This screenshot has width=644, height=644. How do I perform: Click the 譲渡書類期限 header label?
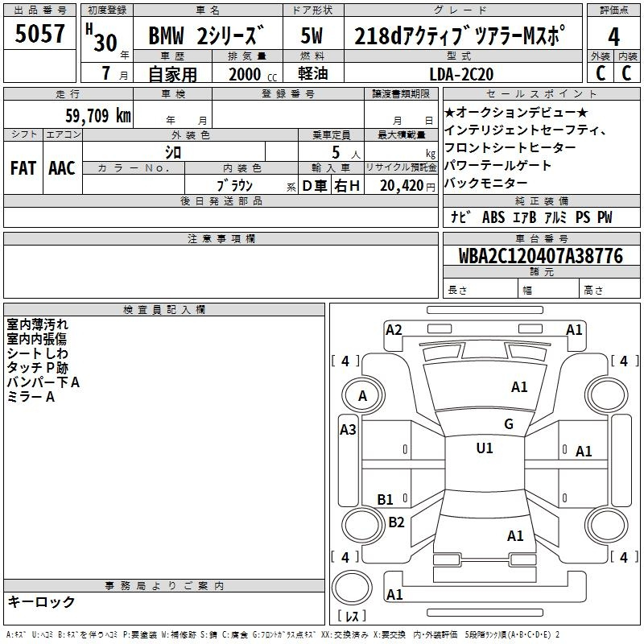pos(401,94)
